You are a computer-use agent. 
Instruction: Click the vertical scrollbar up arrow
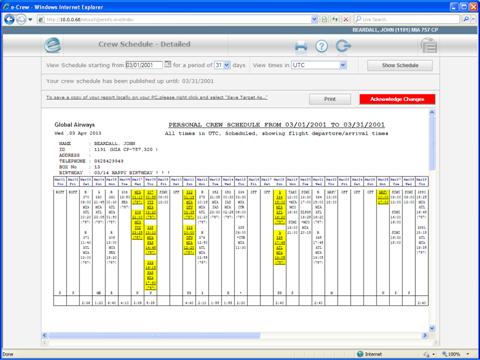pyautogui.click(x=432, y=113)
